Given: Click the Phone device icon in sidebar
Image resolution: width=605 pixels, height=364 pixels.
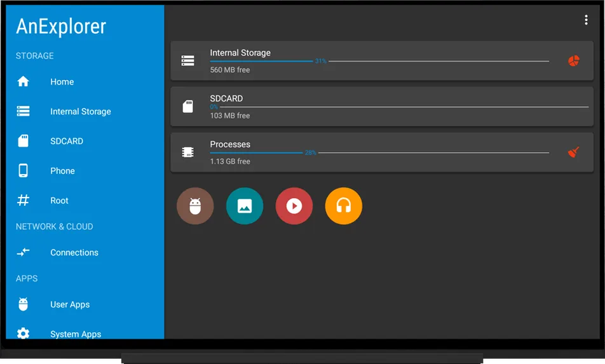Looking at the screenshot, I should pos(23,170).
